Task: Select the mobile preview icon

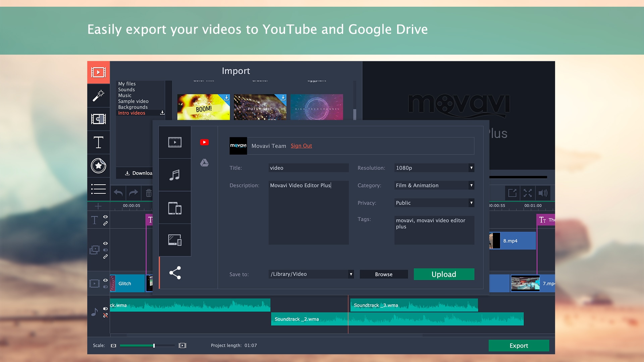Action: coord(175,208)
